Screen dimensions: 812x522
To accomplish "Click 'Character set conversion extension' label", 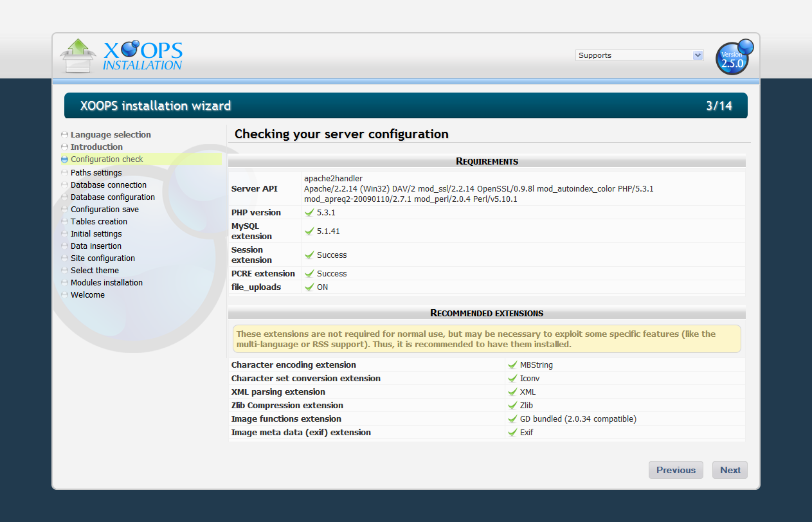I will pos(306,378).
